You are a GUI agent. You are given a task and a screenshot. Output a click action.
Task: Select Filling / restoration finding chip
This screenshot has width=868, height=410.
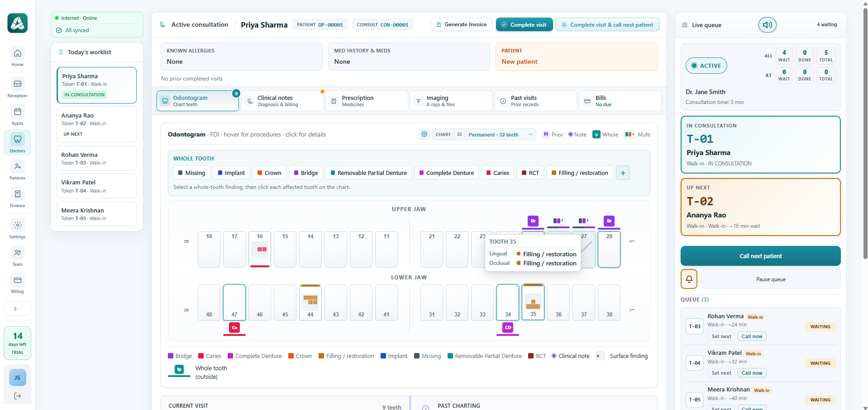[580, 173]
